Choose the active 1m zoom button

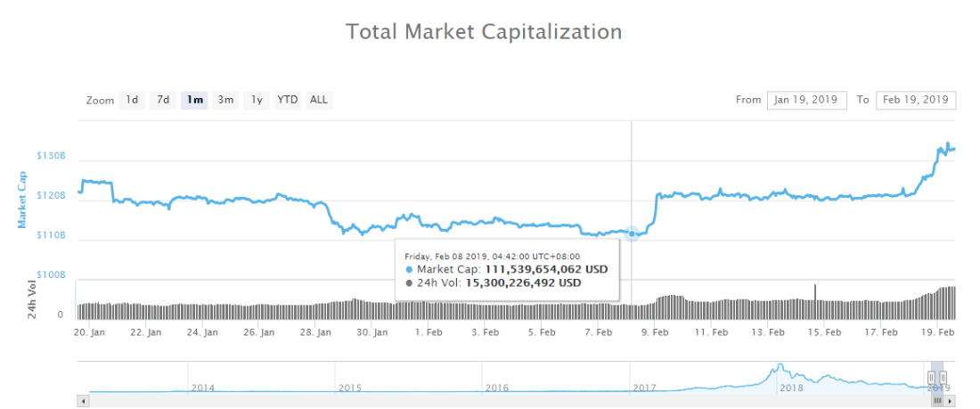[x=194, y=100]
